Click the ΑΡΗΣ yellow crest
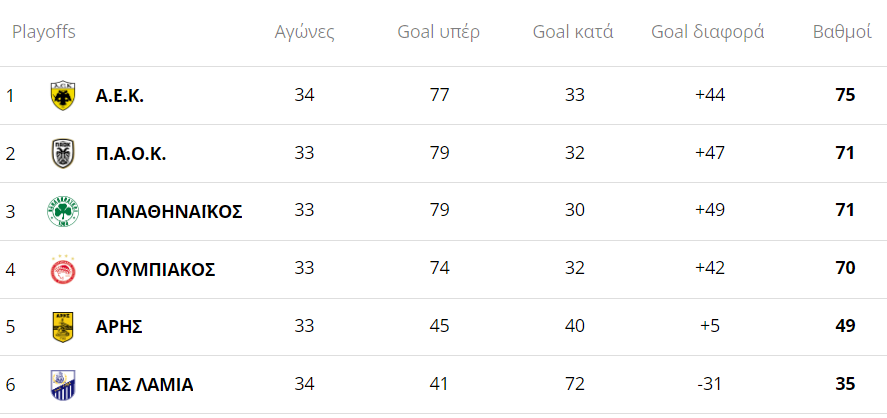The height and width of the screenshot is (418, 887). 63,327
